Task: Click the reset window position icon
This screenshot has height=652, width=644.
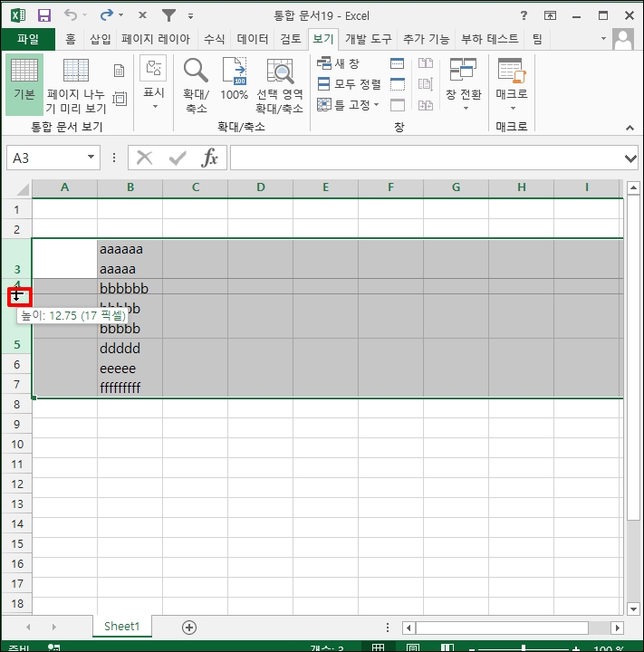Action: pos(426,105)
